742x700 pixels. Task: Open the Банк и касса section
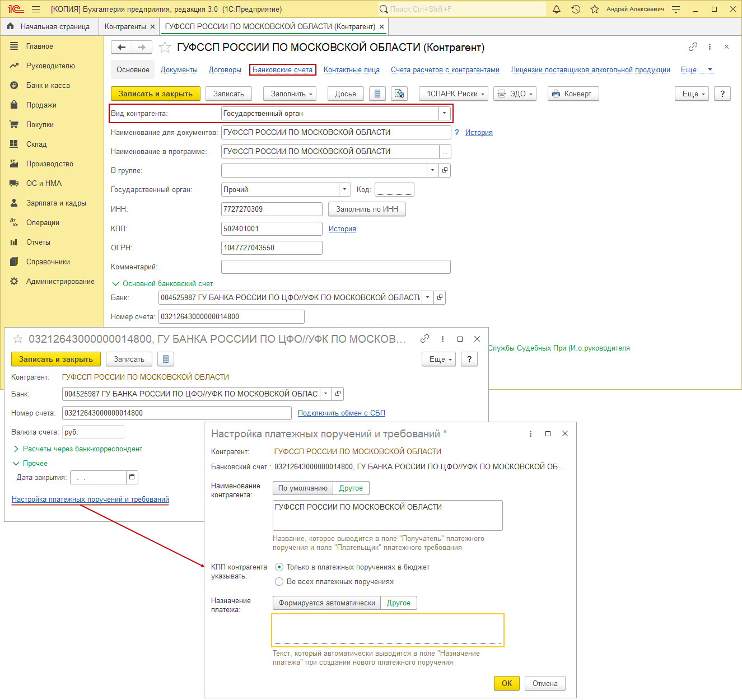[48, 86]
